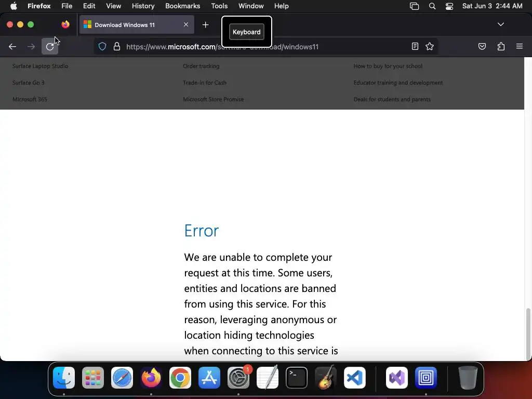Open Surface Go 3 link
The height and width of the screenshot is (399, 532).
[29, 83]
